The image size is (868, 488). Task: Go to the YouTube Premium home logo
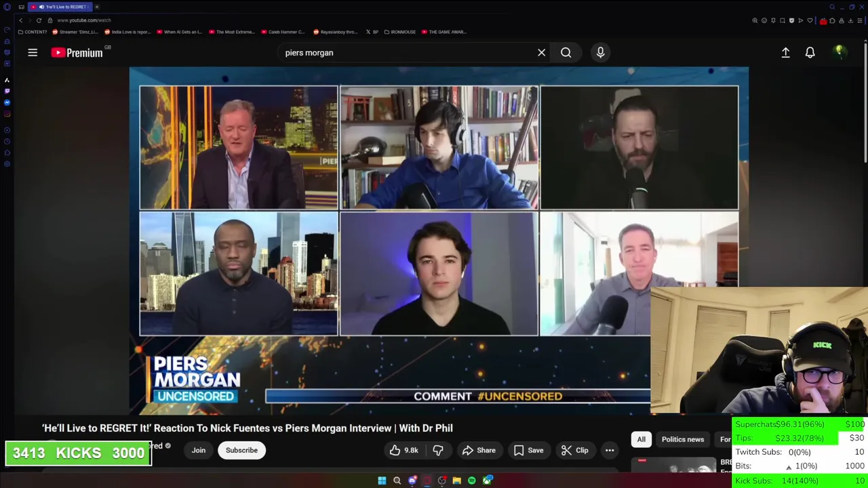point(77,52)
